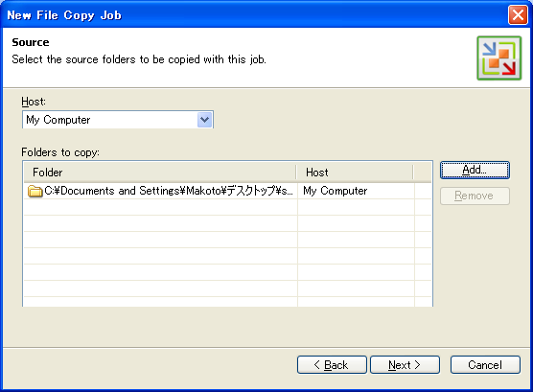Select the C:¥Documents and Settings folder path entry
Image resolution: width=533 pixels, height=392 pixels.
pos(169,191)
